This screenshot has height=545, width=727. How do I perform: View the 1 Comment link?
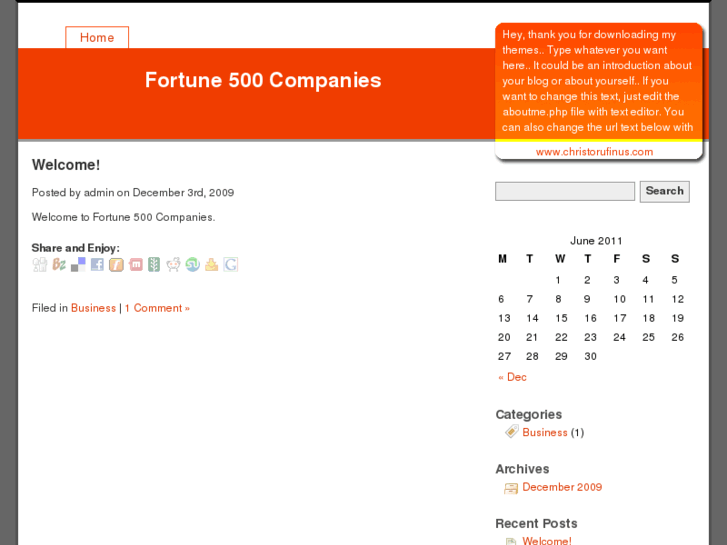(157, 308)
